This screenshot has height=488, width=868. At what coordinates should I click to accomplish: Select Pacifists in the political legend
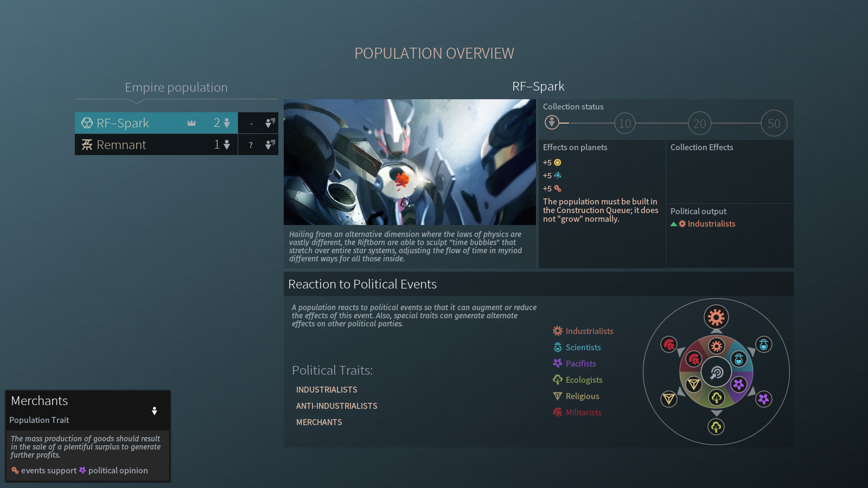575,363
